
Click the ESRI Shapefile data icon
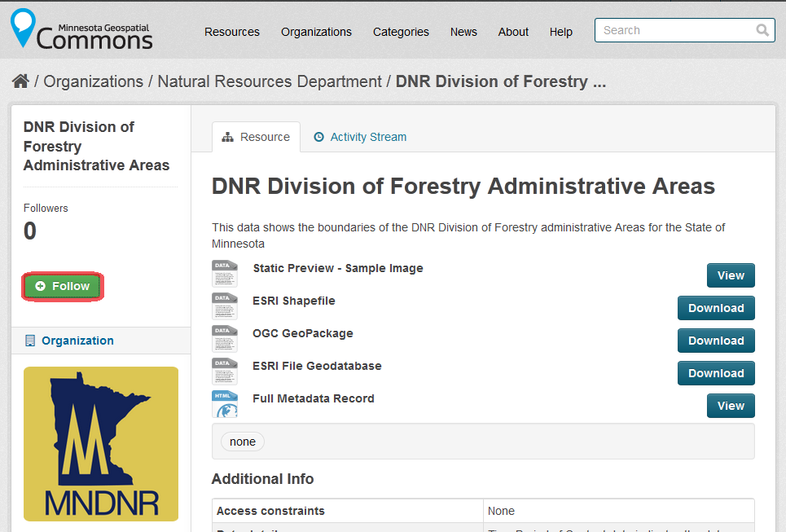pos(225,306)
